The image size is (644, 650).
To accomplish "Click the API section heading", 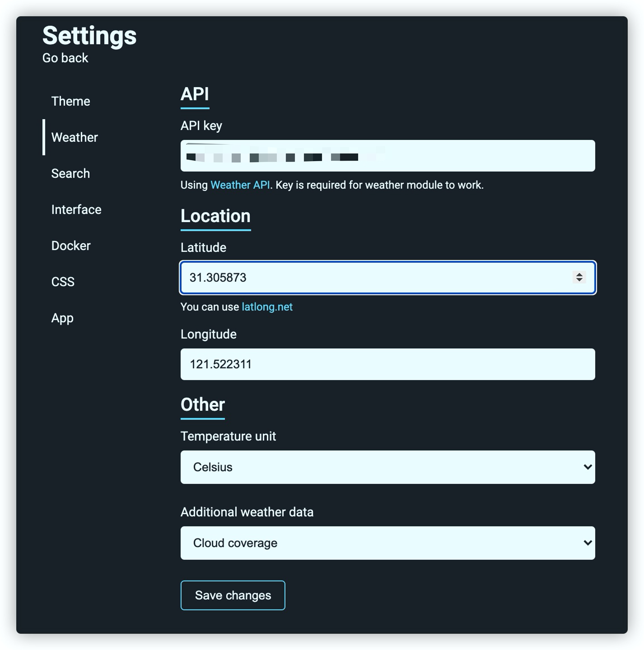I will pos(195,94).
